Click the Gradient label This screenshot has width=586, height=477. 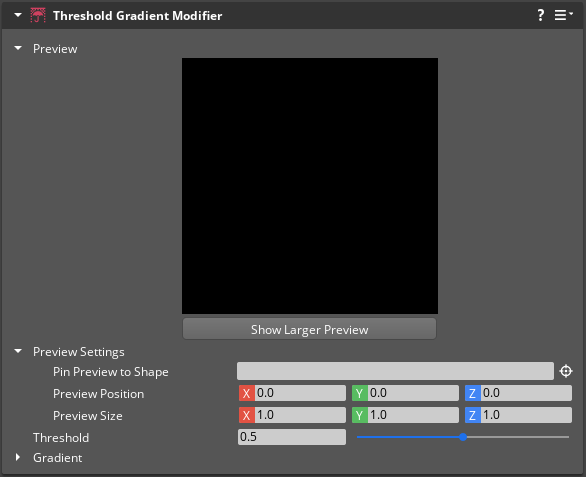(x=58, y=458)
